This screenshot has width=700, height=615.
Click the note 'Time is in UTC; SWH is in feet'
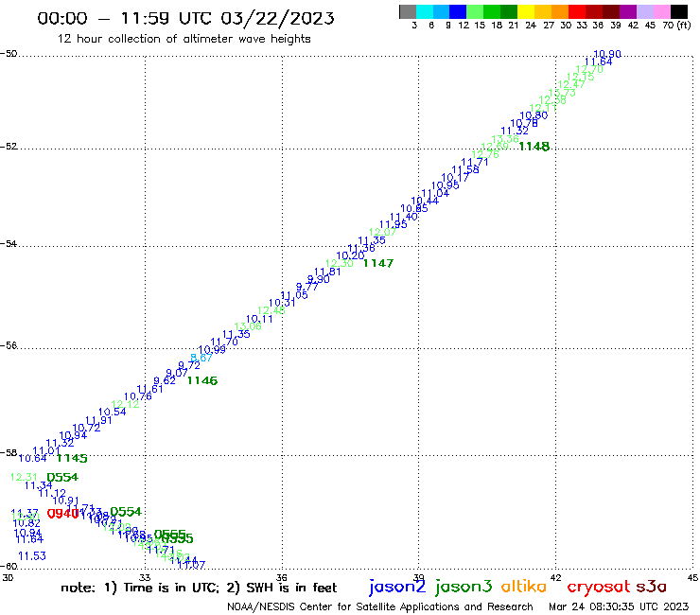(199, 588)
